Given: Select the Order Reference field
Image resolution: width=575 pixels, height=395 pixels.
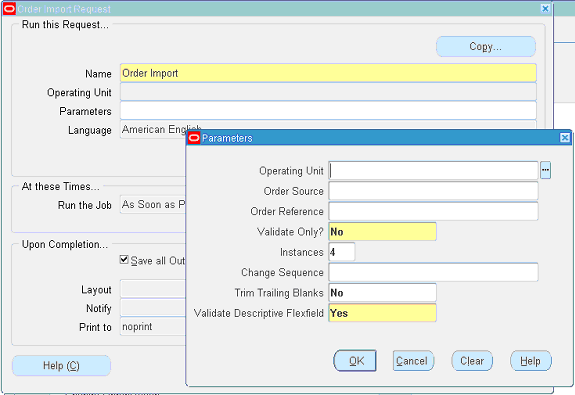Looking at the screenshot, I should 433,211.
